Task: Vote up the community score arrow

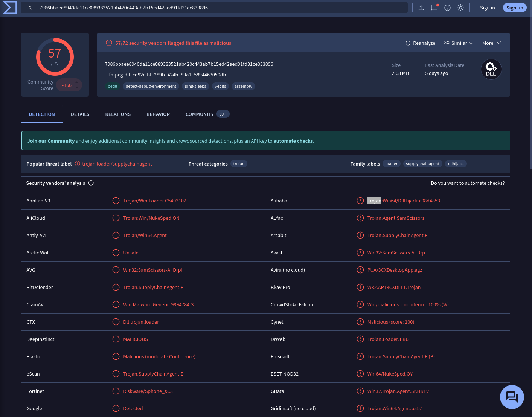Action: [77, 82]
